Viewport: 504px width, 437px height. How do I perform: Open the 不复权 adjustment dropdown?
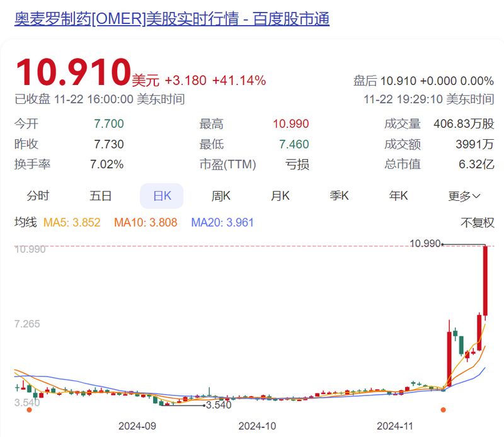[478, 222]
